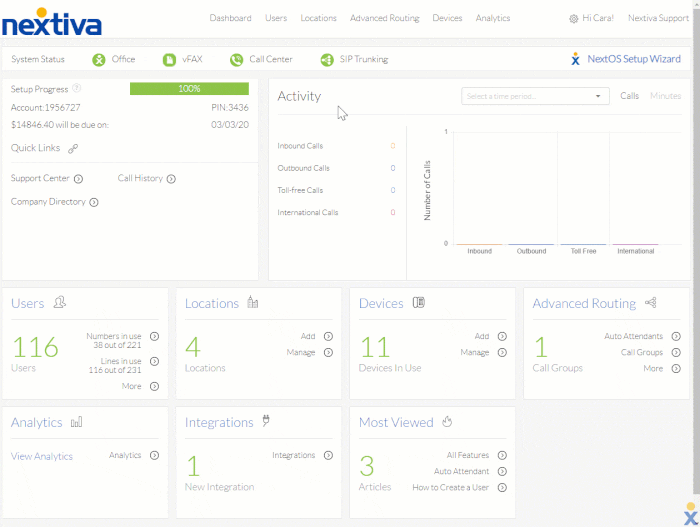The height and width of the screenshot is (527, 700).
Task: Open the Analytics menu in navigation
Action: click(493, 18)
